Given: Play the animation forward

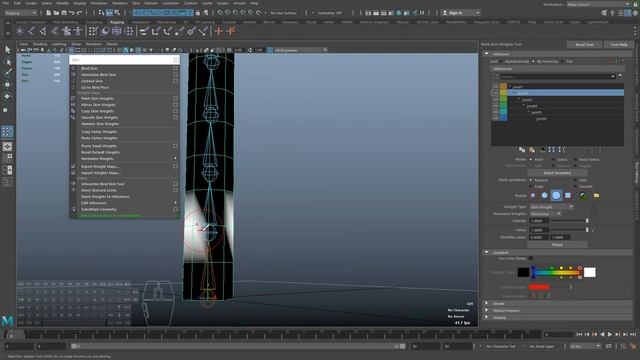Looking at the screenshot, I should [x=610, y=335].
